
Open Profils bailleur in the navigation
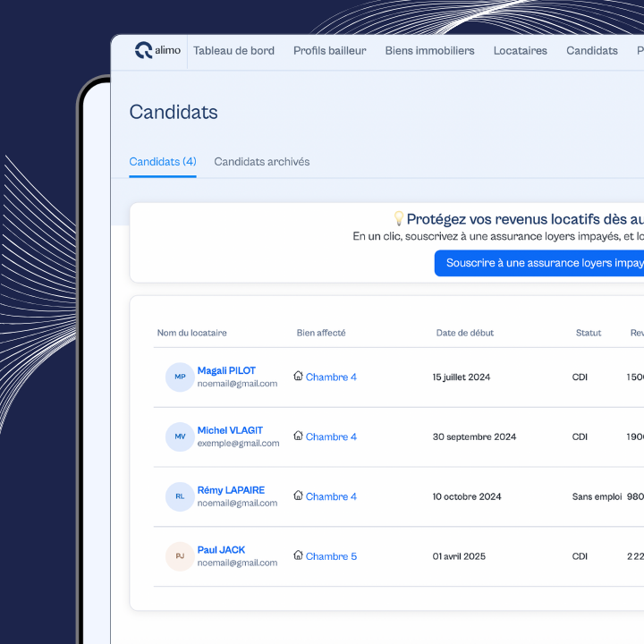(329, 51)
